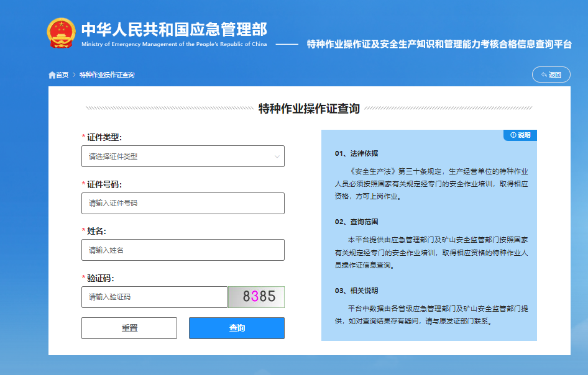Image resolution: width=588 pixels, height=375 pixels.
Task: Click the 姓名 name input field
Action: click(x=182, y=250)
